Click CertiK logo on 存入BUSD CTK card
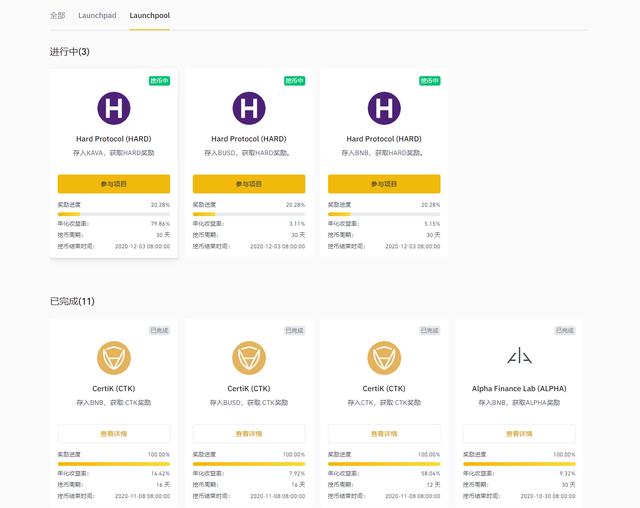 [x=249, y=358]
